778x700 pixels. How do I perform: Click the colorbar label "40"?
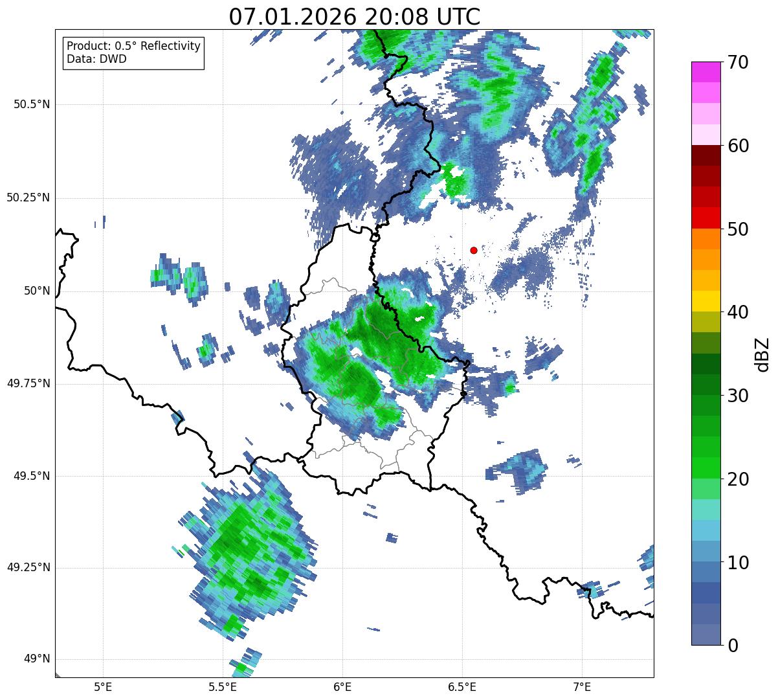739,312
